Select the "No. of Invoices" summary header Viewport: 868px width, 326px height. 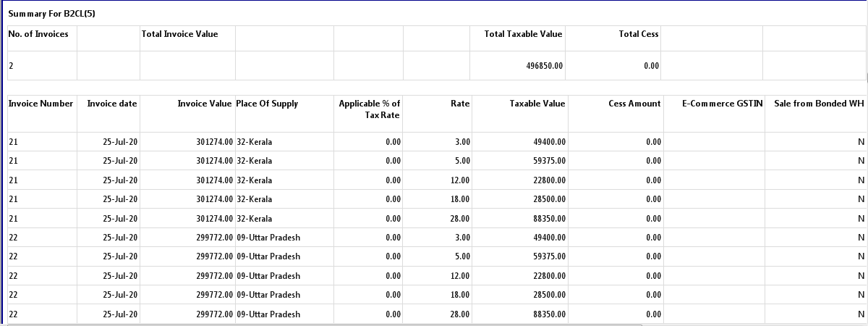[38, 34]
